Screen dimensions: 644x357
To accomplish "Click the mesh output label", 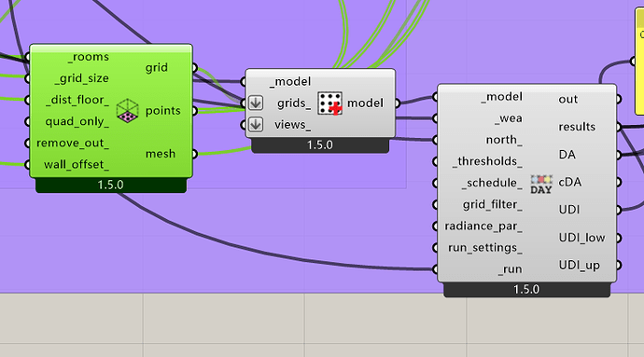I will pos(161,154).
